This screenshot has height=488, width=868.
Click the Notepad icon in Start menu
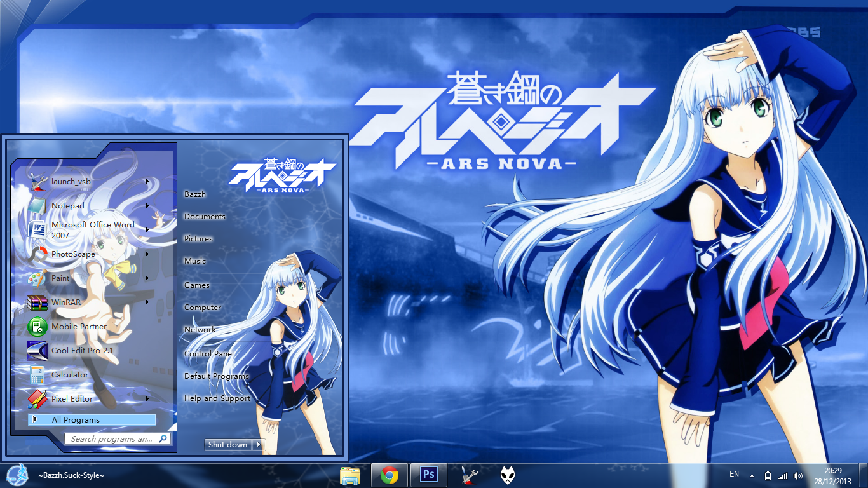[37, 206]
